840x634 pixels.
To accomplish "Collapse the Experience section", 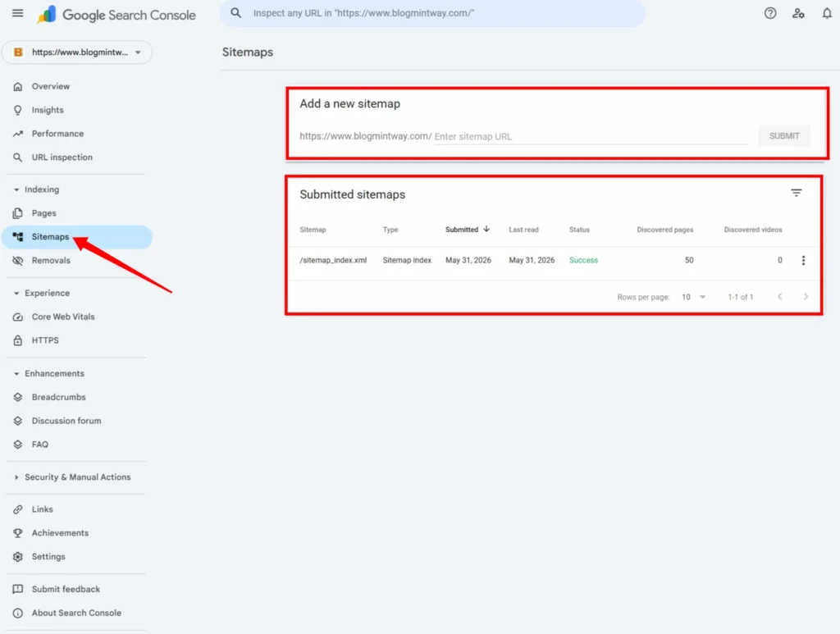I will [16, 294].
